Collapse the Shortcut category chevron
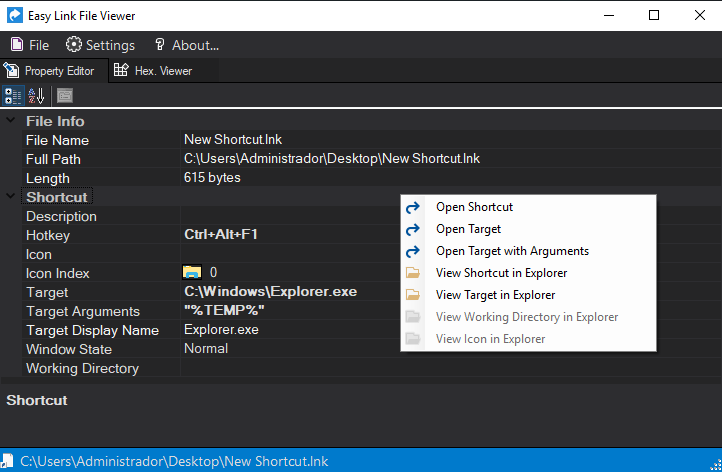Screen dimensions: 722x472 (x=11, y=196)
